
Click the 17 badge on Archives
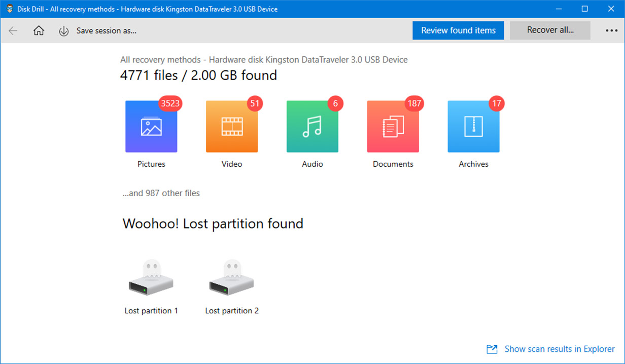(497, 103)
